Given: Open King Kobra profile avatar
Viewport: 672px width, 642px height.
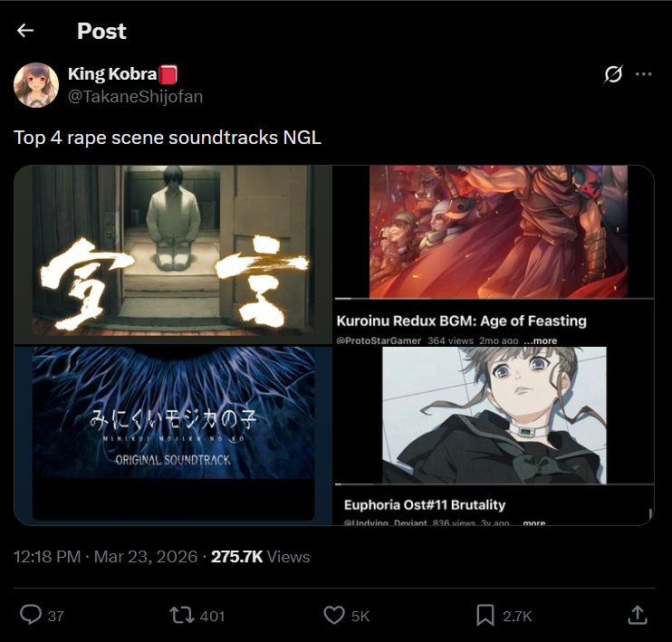Looking at the screenshot, I should (36, 85).
